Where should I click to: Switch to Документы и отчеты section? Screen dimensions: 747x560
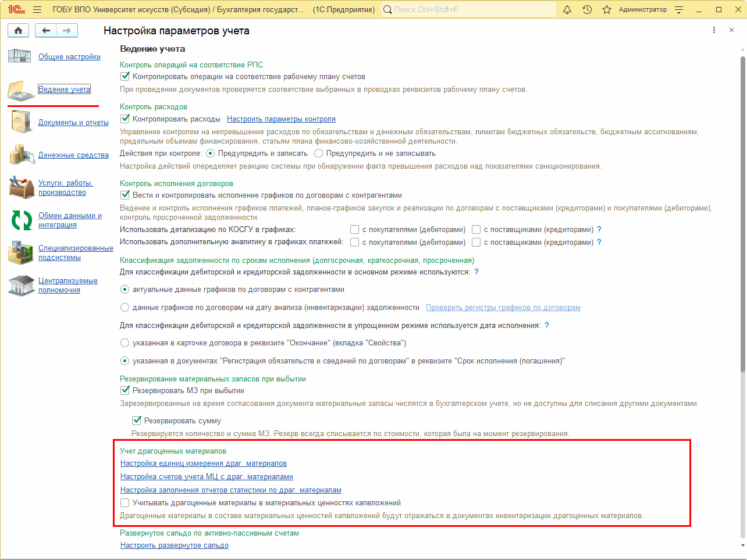(73, 123)
